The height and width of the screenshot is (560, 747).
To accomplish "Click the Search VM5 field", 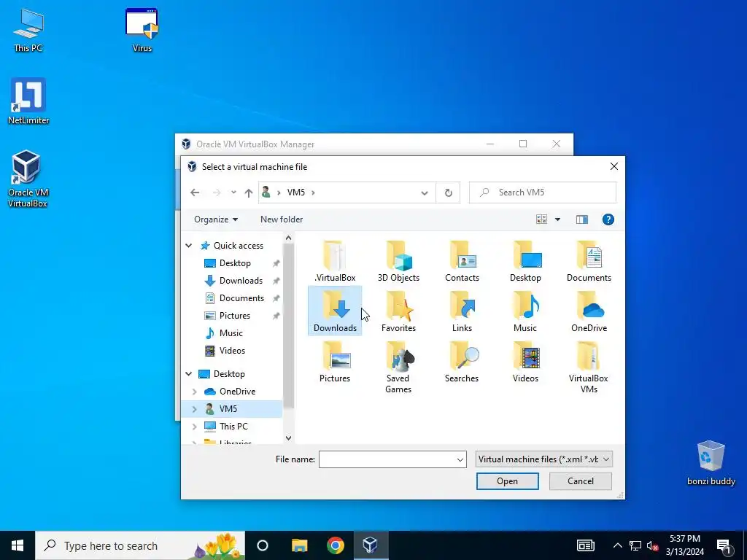I will (x=543, y=192).
